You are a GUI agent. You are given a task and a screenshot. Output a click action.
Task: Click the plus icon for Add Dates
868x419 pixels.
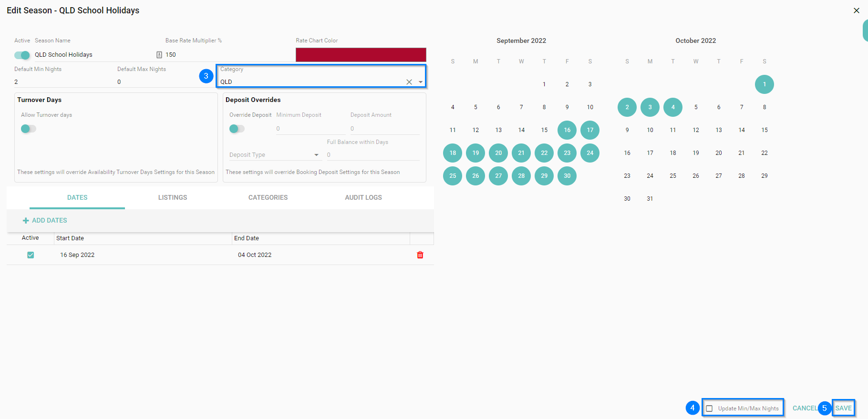(x=26, y=221)
